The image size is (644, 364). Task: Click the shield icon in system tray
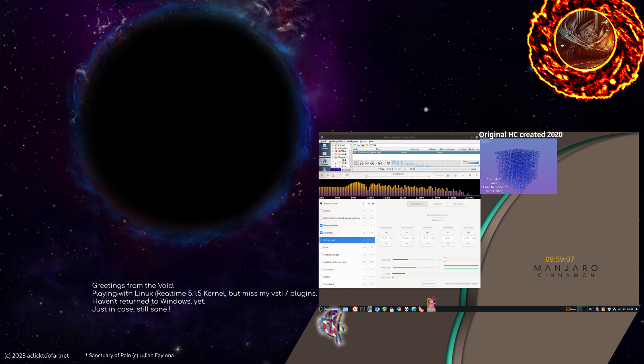coord(609,309)
